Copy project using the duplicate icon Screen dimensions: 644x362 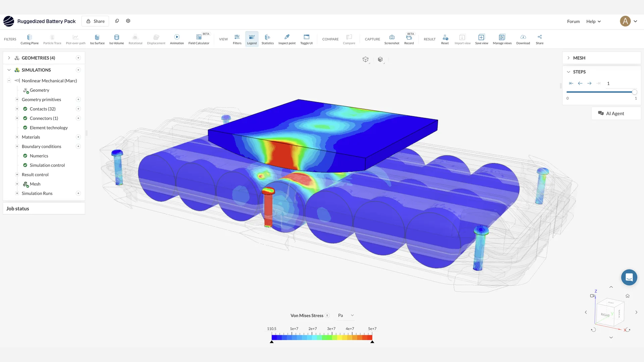117,21
